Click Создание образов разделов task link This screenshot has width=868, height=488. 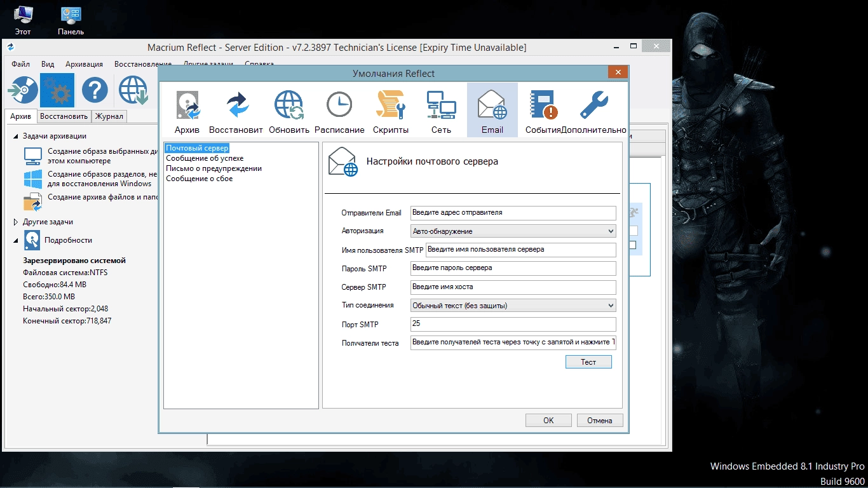pyautogui.click(x=102, y=179)
